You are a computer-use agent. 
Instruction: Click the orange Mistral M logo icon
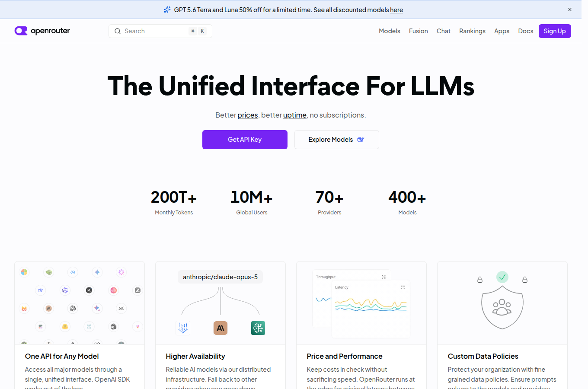tap(24, 309)
